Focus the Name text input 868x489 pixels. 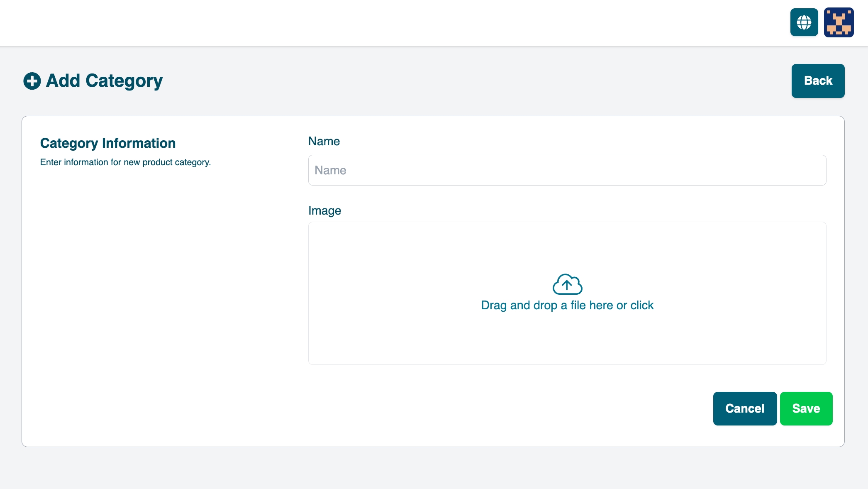[x=567, y=170]
